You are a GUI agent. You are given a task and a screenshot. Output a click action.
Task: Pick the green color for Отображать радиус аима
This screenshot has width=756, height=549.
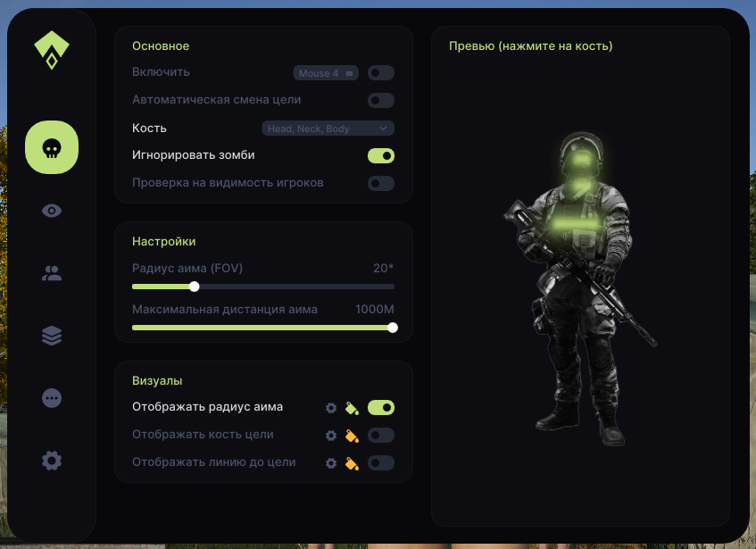pyautogui.click(x=352, y=408)
